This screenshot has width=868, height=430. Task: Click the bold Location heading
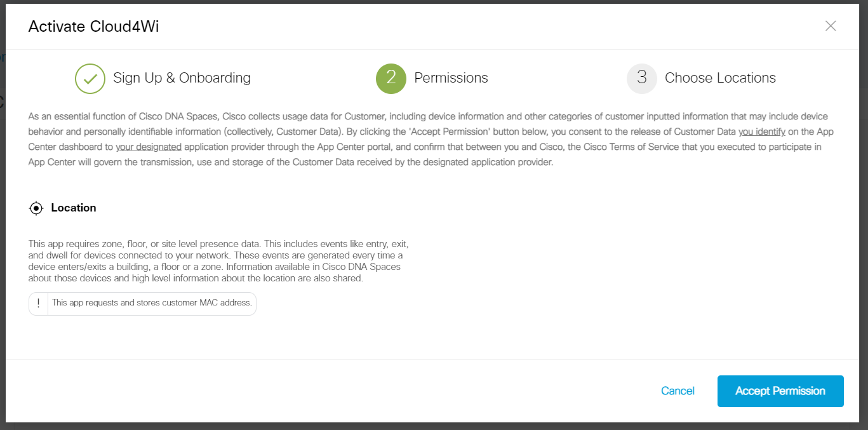[x=74, y=208]
